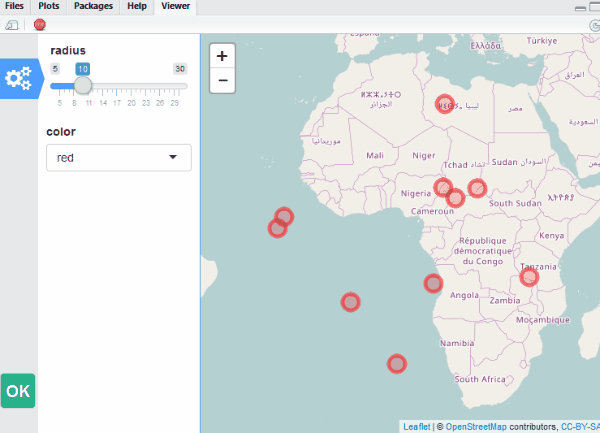This screenshot has height=433, width=600.
Task: Zoom out of the map
Action: click(222, 80)
